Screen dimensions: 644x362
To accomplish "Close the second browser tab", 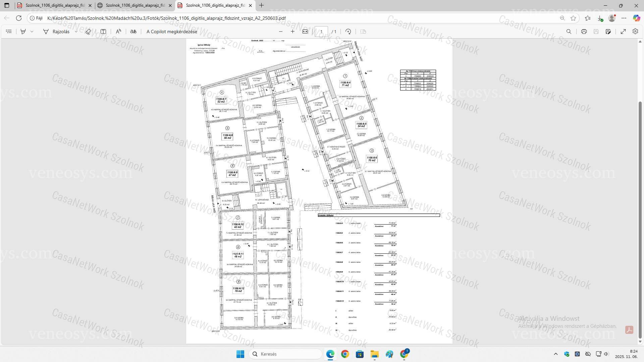I will pyautogui.click(x=170, y=5).
